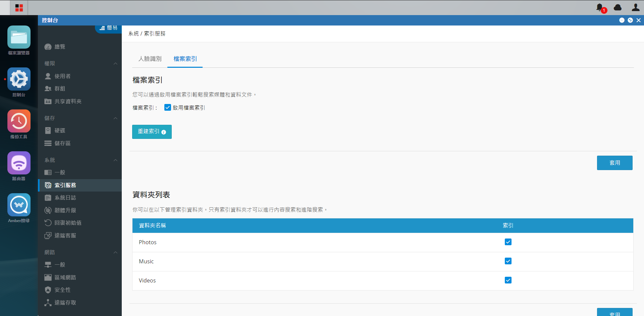Go to 總覽 overview in sidebar
Viewport: 644px width, 316px height.
point(80,47)
